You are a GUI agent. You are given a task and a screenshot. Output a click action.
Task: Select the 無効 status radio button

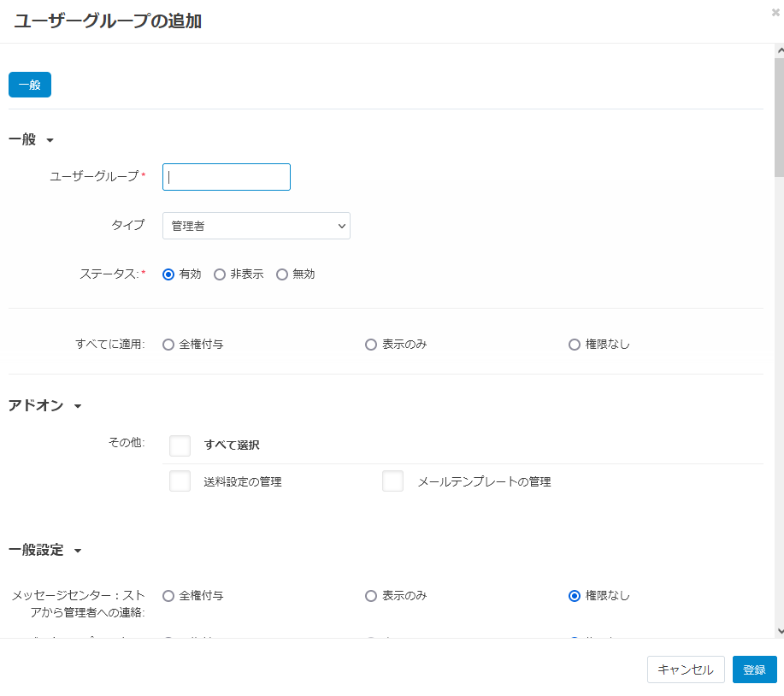pyautogui.click(x=282, y=274)
